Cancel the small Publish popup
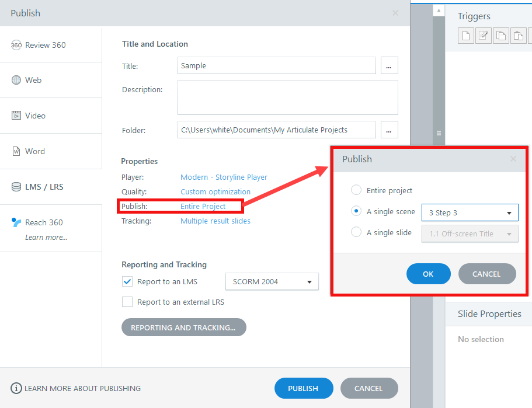 [x=487, y=274]
